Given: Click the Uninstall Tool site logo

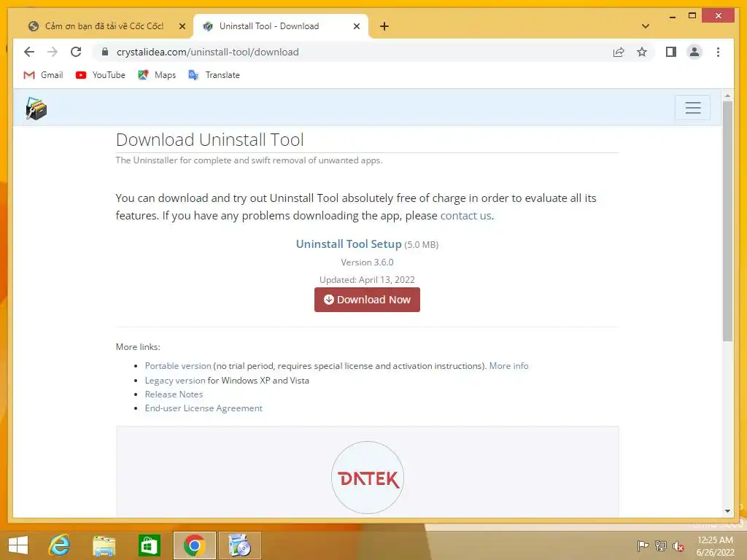Looking at the screenshot, I should pyautogui.click(x=36, y=109).
